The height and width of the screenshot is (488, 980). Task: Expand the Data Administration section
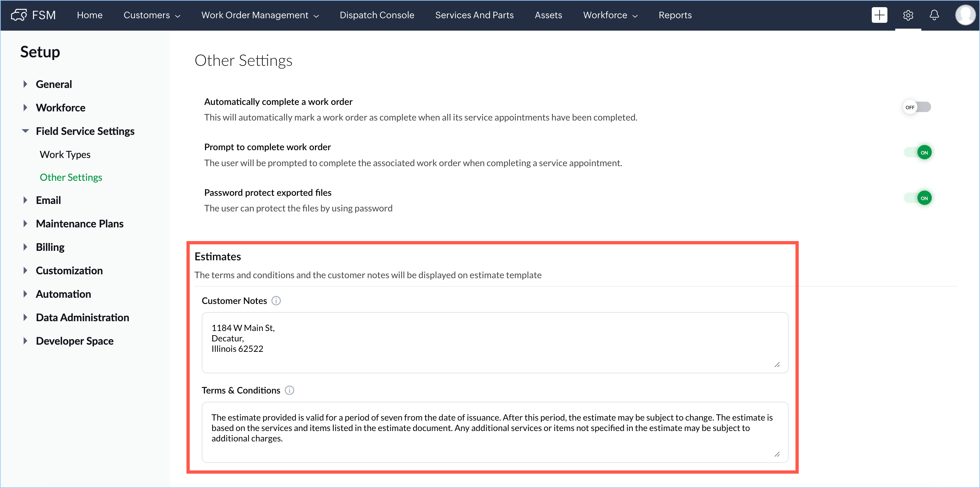[25, 317]
